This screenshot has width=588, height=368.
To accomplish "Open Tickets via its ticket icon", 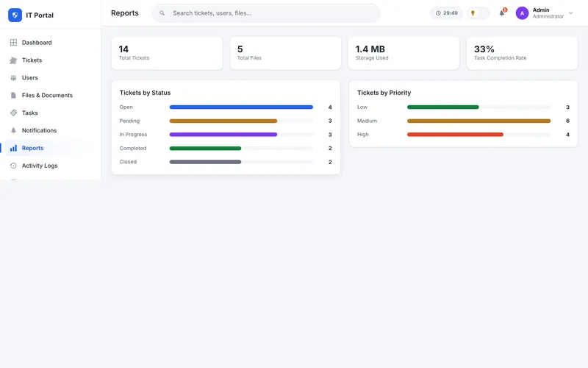I will (x=13, y=60).
